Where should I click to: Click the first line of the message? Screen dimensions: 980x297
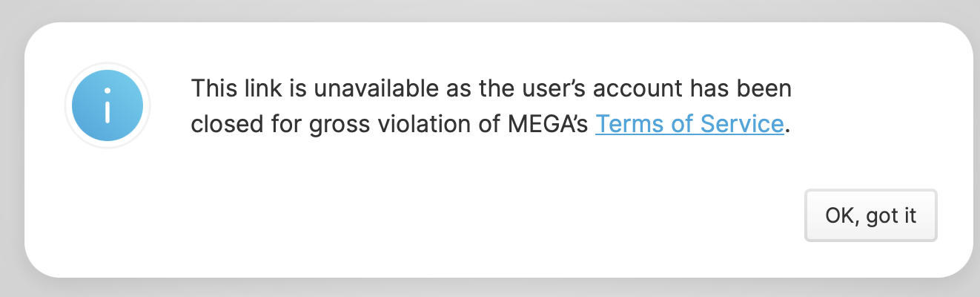click(491, 89)
